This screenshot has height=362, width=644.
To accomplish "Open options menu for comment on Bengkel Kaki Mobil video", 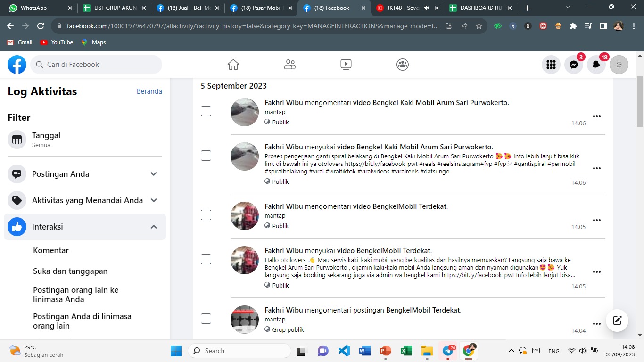I will (597, 116).
